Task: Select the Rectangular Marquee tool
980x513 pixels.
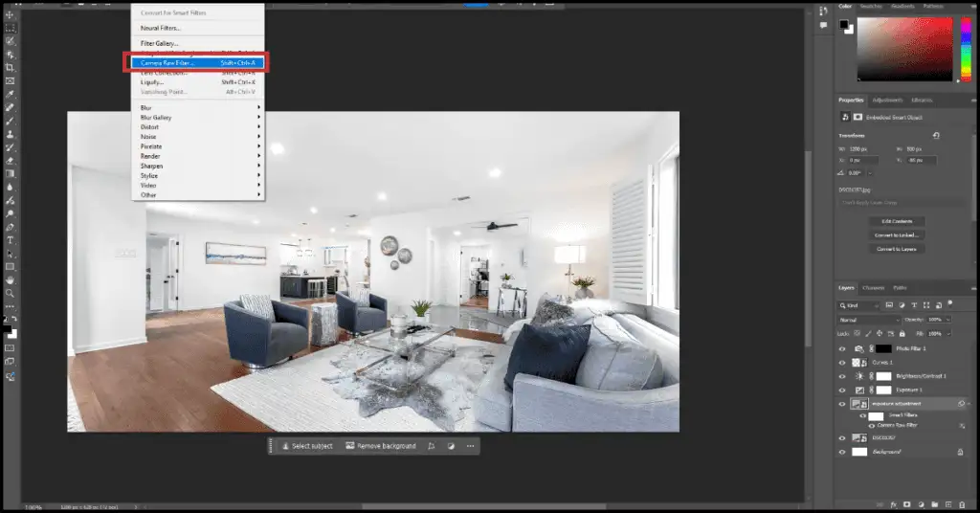Action: point(10,28)
